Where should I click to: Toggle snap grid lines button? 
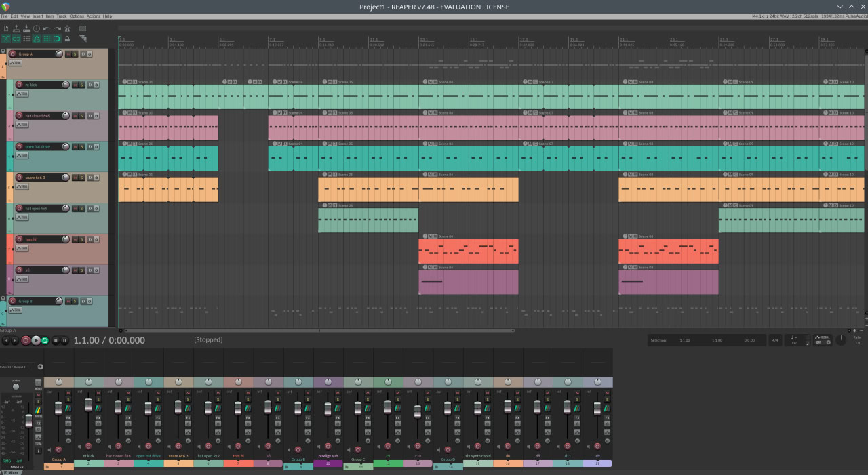47,39
